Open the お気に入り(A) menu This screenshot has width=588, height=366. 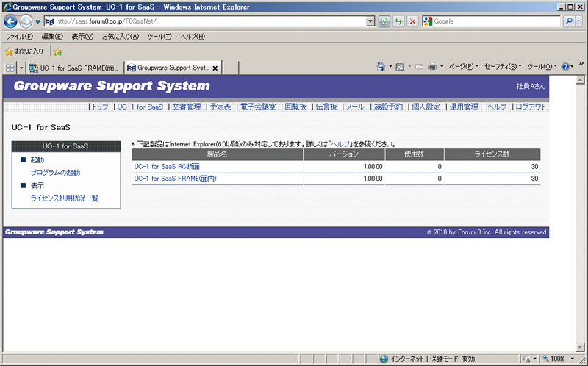121,36
